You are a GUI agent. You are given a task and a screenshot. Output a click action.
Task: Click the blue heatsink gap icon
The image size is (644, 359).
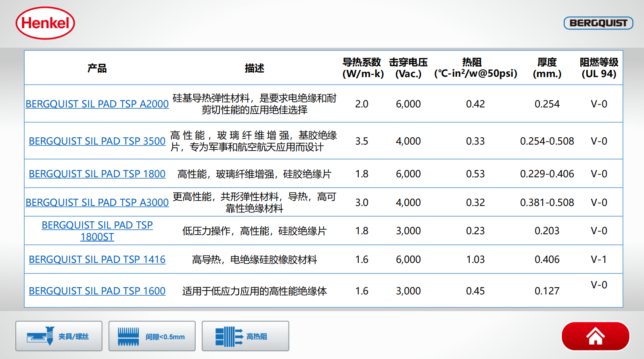[x=128, y=336]
